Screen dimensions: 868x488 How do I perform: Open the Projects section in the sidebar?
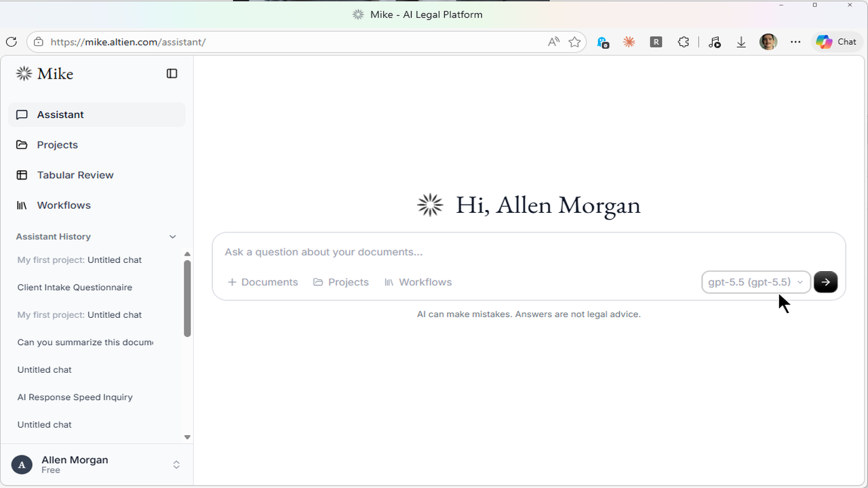96,144
